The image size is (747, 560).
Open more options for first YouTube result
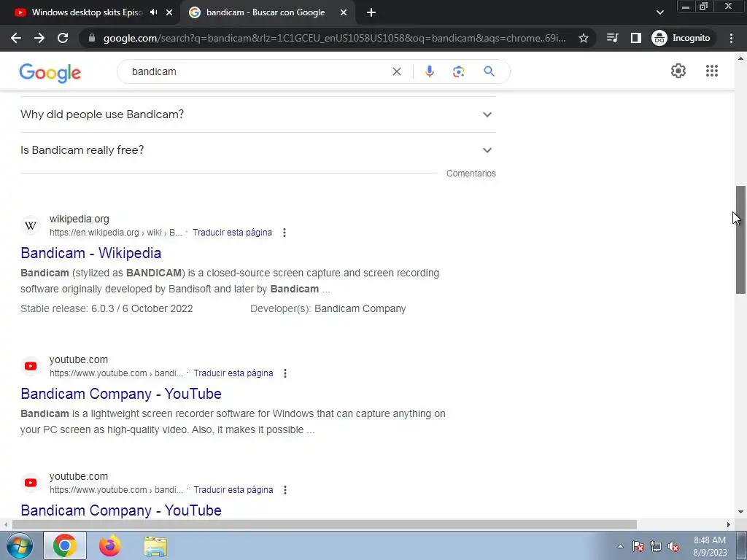tap(285, 373)
